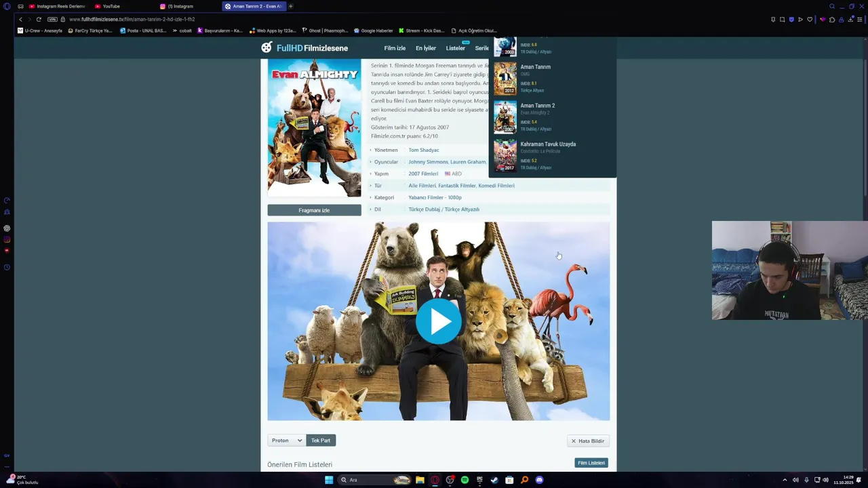Open Google Haberler bookmark
The height and width of the screenshot is (488, 868).
[373, 30]
